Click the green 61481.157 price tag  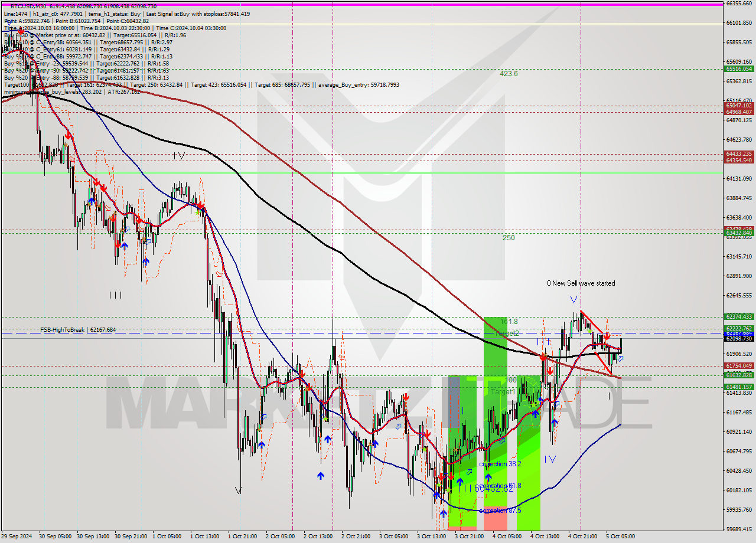point(739,387)
